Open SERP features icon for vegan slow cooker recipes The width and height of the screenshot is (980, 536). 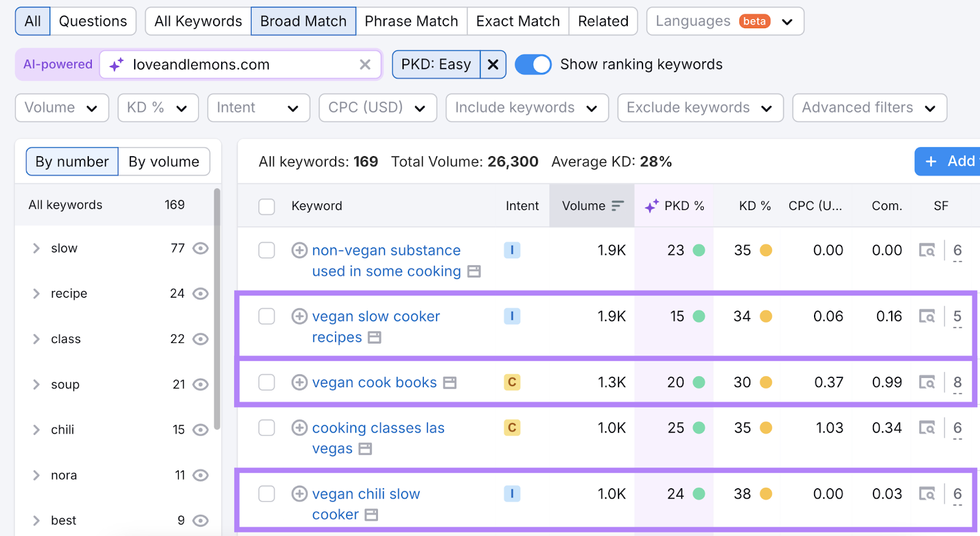pos(927,317)
